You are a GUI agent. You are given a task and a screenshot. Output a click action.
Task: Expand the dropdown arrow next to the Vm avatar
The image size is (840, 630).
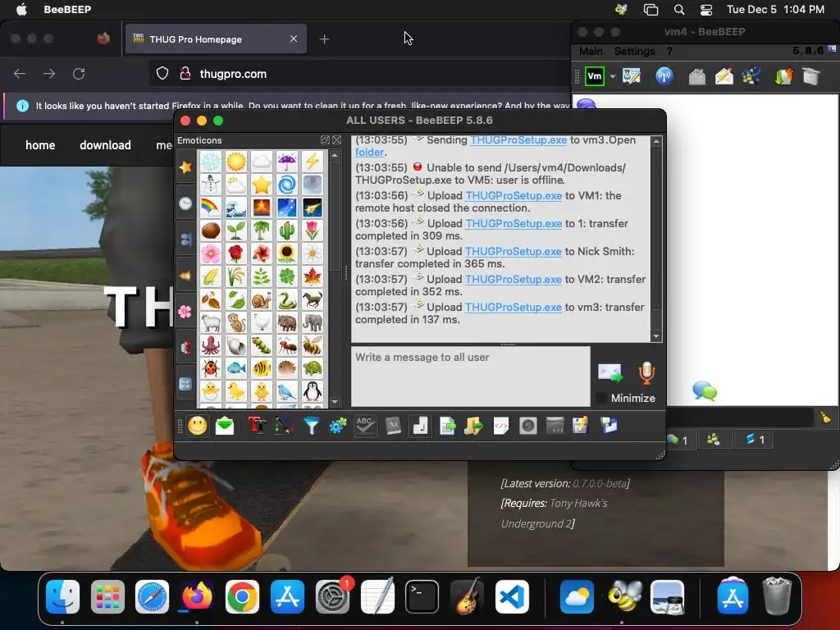(613, 76)
